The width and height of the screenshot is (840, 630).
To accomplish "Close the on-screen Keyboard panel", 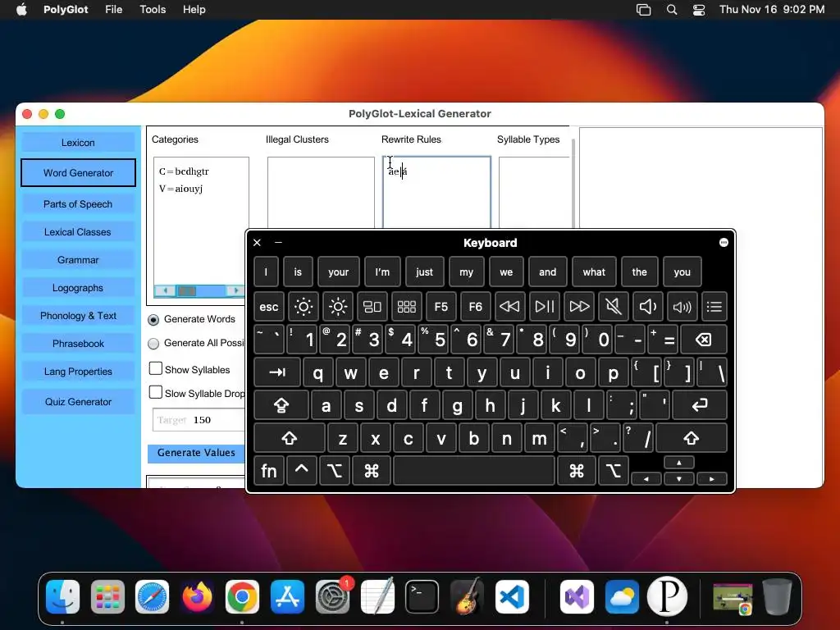I will point(257,243).
